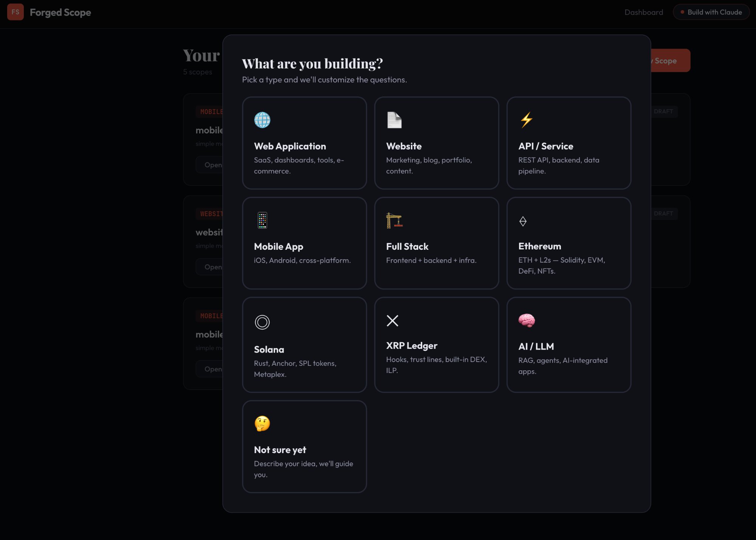Choose the Web Application title
This screenshot has width=756, height=540.
coord(290,146)
